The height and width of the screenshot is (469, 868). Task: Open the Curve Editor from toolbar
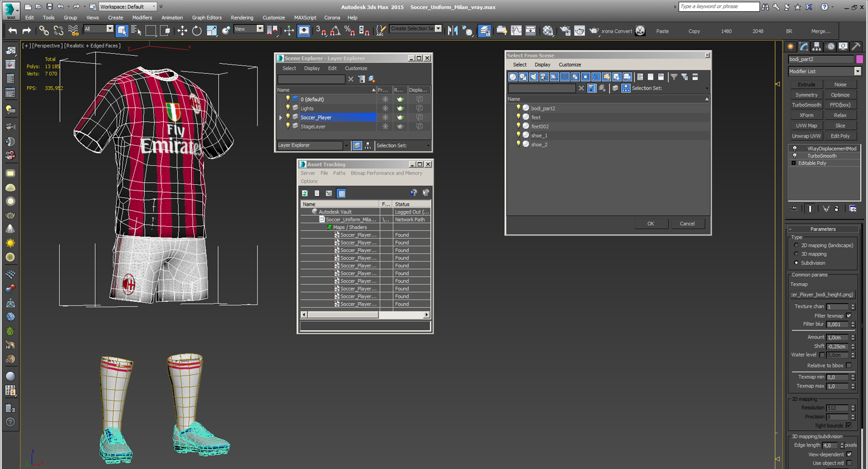click(516, 30)
